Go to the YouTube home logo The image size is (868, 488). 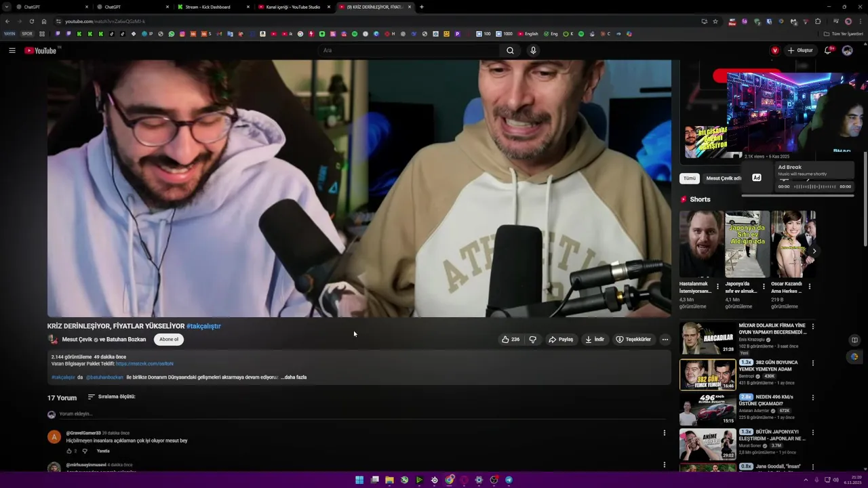(x=41, y=51)
